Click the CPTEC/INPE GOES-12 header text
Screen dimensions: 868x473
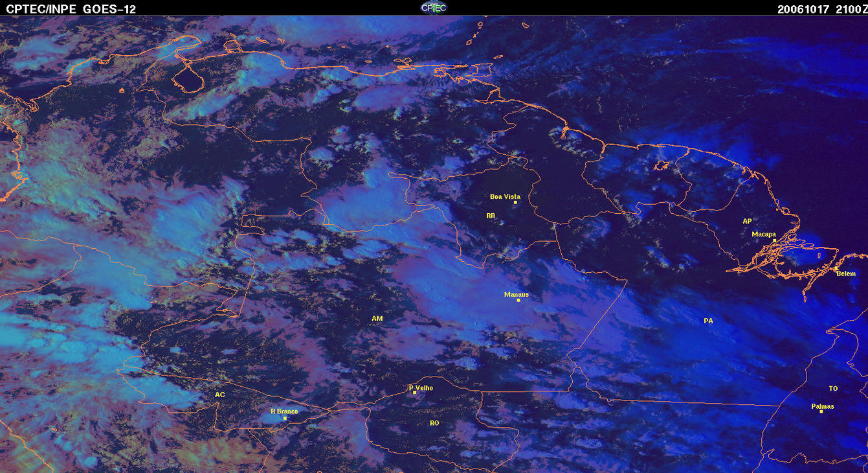click(71, 8)
